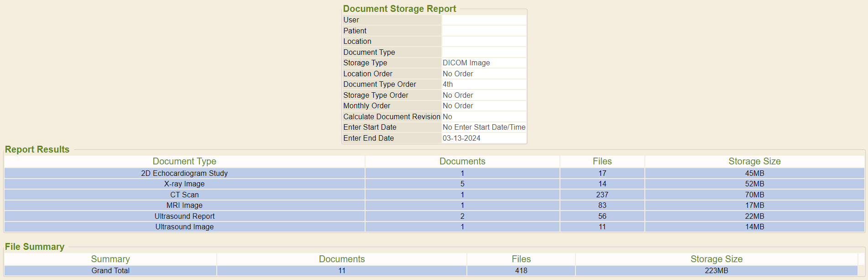Click the DICOM Image storage type value
The width and height of the screenshot is (868, 280).
click(x=466, y=63)
